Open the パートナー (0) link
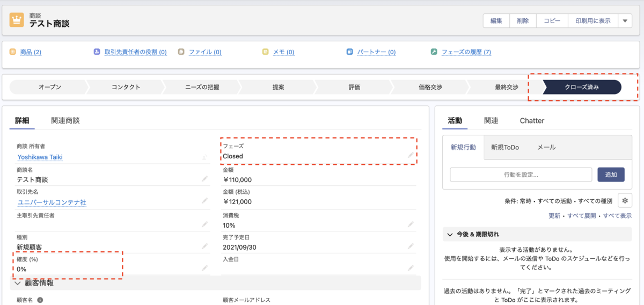644x305 pixels. pyautogui.click(x=376, y=52)
